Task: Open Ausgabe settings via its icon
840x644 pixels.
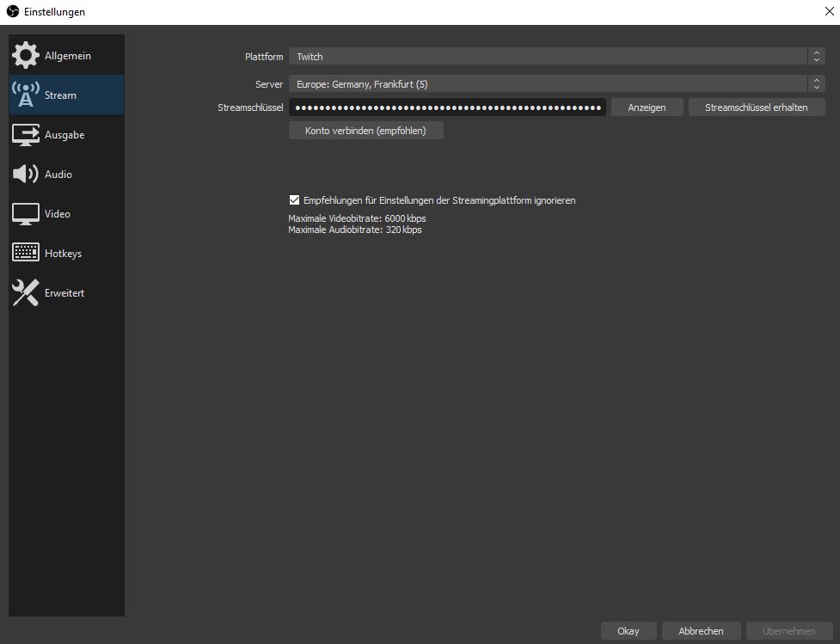Action: coord(26,135)
